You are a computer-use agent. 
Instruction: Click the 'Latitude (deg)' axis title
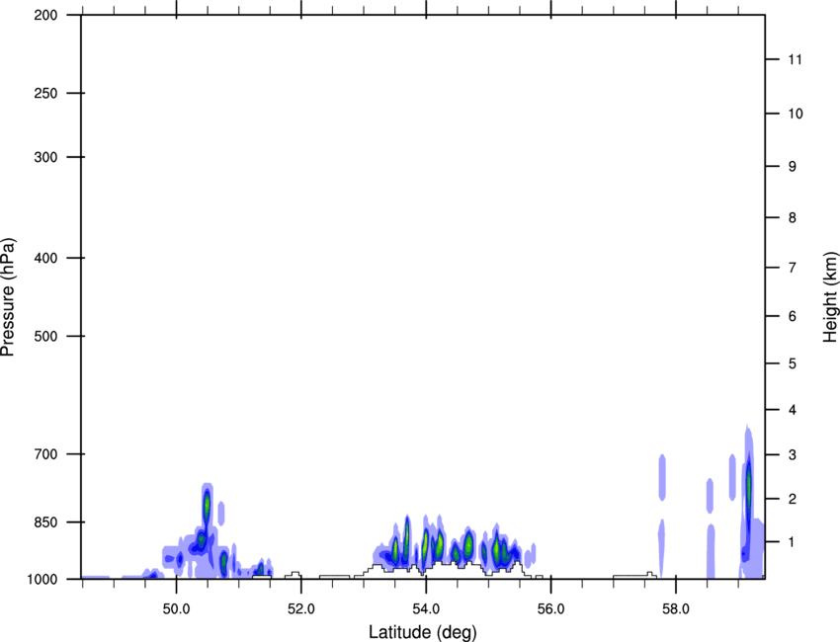coord(423,632)
